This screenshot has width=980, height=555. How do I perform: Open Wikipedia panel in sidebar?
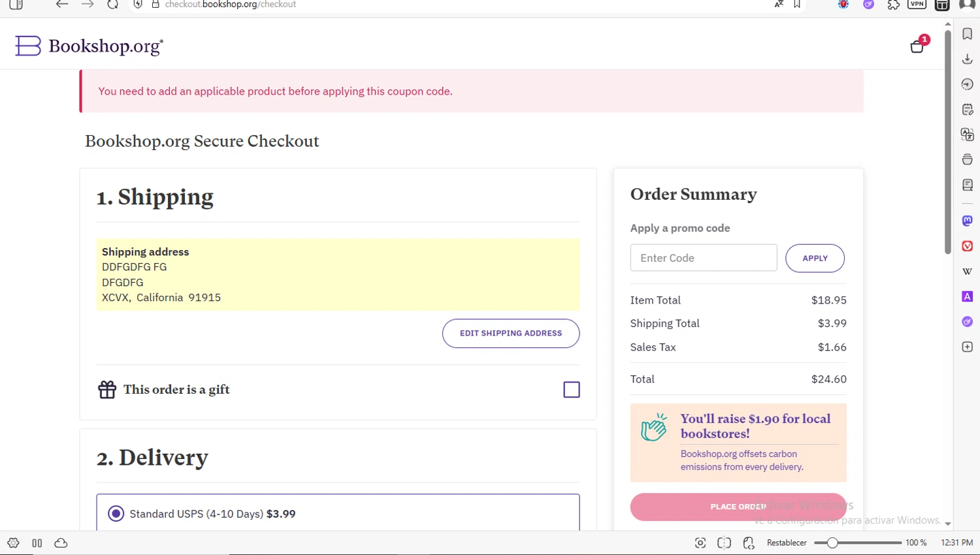(968, 271)
